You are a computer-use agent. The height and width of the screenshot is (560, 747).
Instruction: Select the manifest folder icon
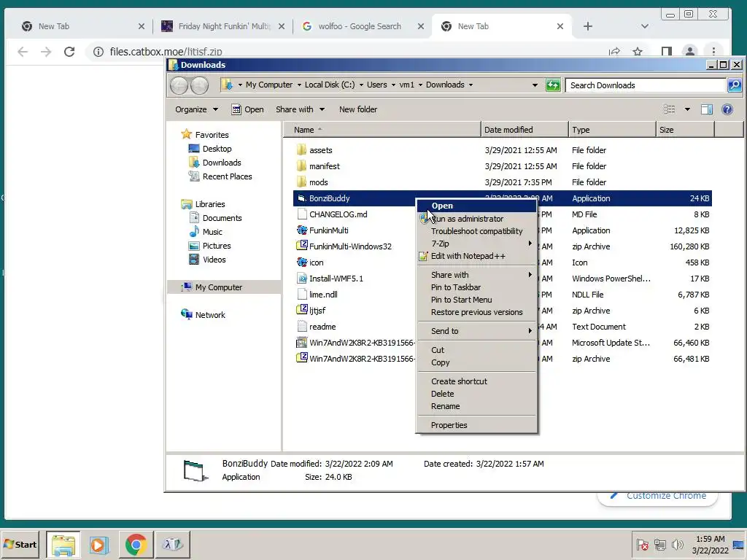pos(301,166)
